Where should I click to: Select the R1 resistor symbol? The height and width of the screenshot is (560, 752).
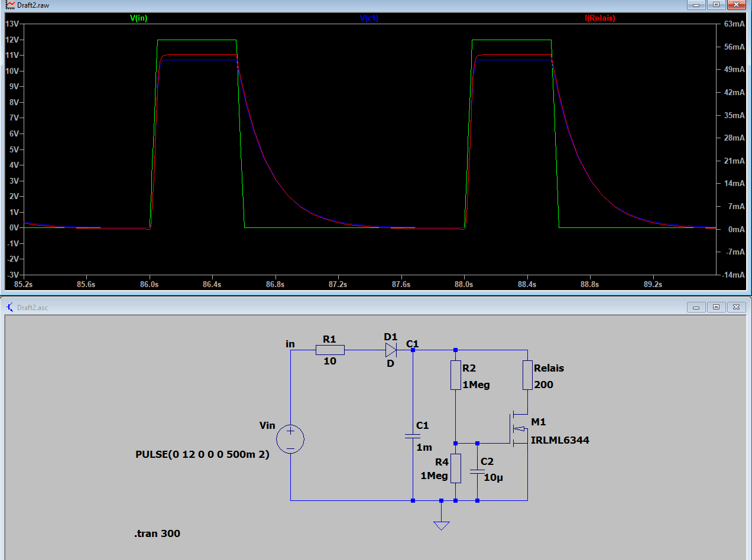[330, 350]
